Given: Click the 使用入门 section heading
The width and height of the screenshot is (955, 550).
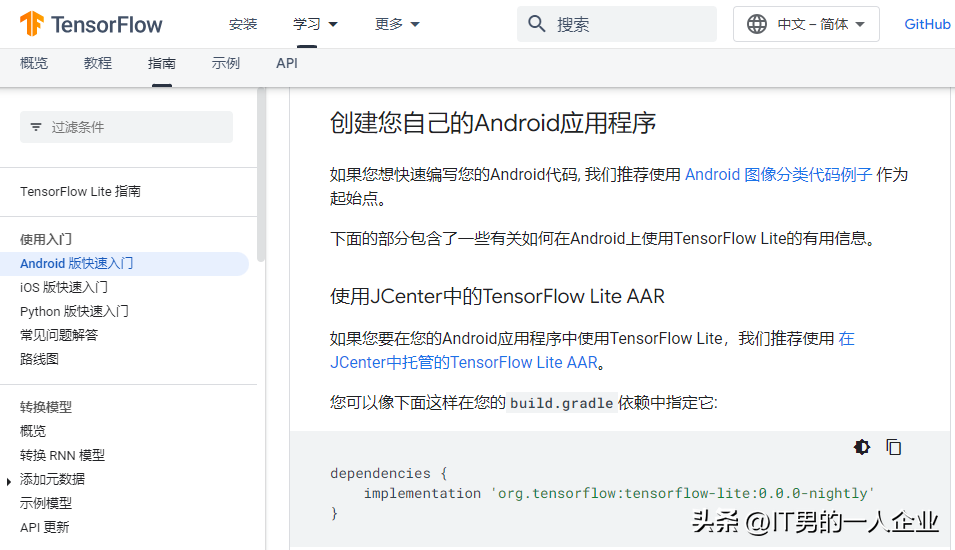Looking at the screenshot, I should coord(46,239).
